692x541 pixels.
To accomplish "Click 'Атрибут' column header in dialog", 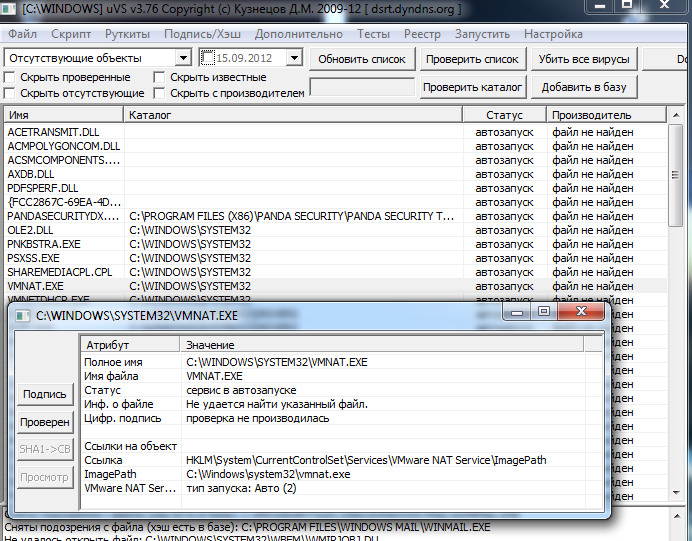I will 130,345.
